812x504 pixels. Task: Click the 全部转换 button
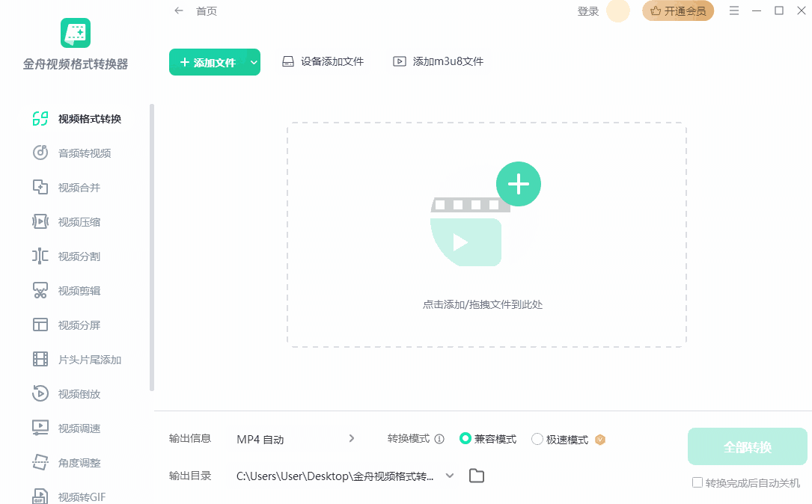click(x=748, y=446)
